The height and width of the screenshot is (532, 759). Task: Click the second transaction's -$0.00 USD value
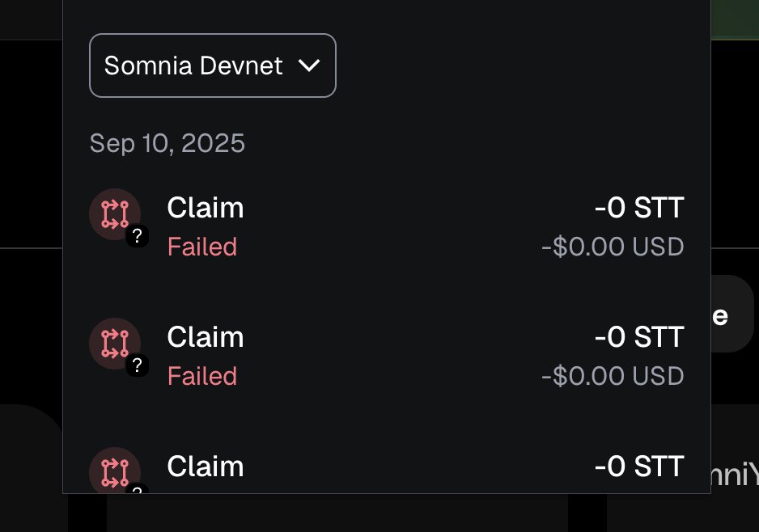click(x=613, y=375)
